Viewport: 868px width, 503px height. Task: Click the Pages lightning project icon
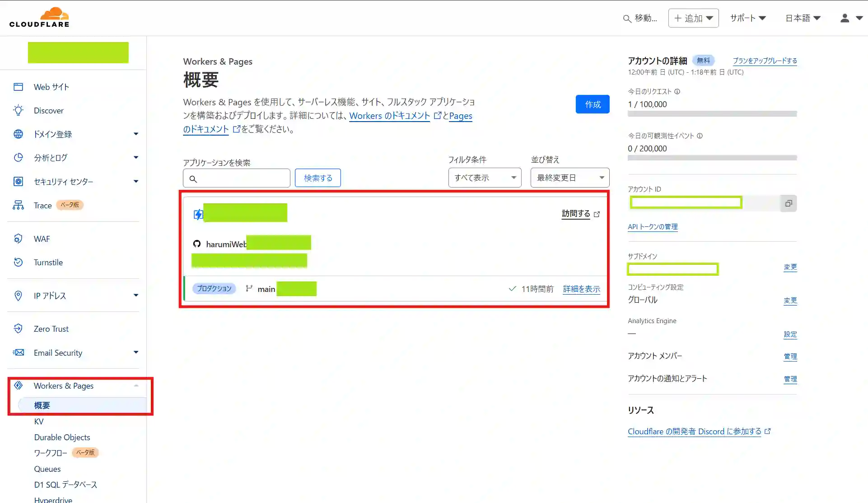(198, 214)
